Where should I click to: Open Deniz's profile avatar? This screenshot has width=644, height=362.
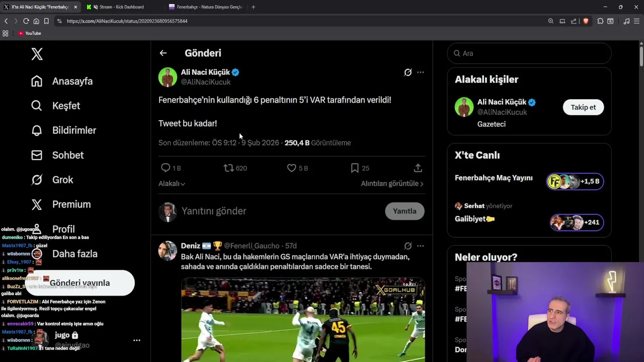click(168, 251)
